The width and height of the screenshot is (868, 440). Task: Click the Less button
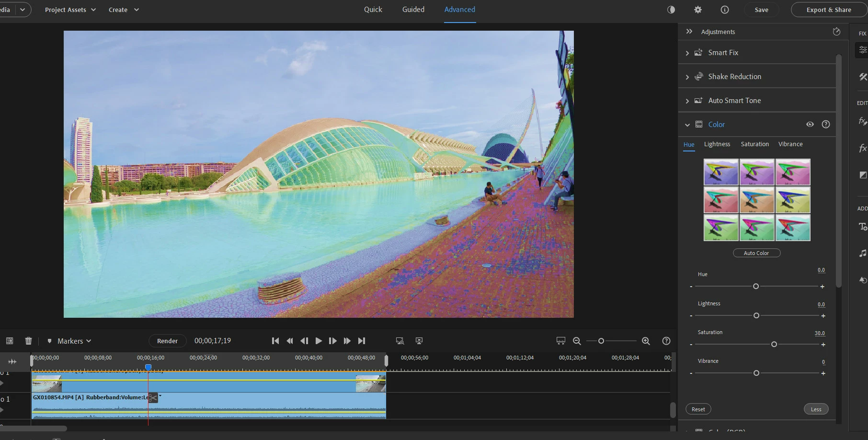[816, 409]
